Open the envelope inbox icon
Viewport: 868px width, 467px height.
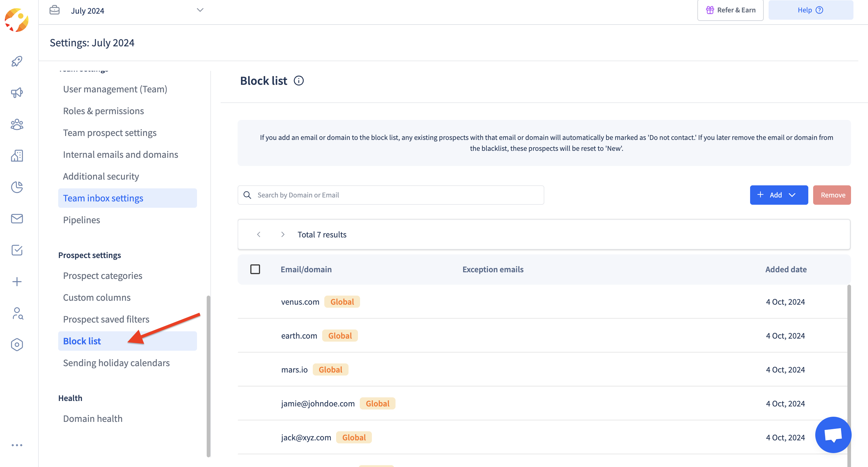17,219
